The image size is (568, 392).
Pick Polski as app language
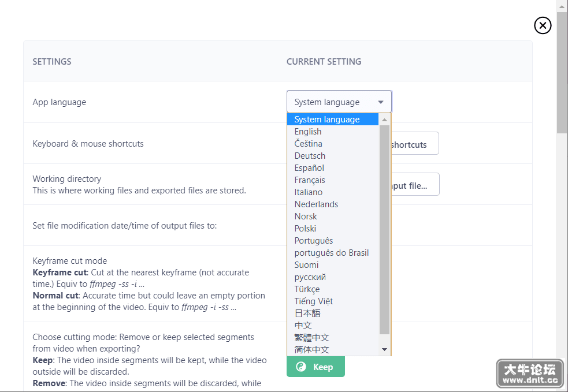[333, 229]
